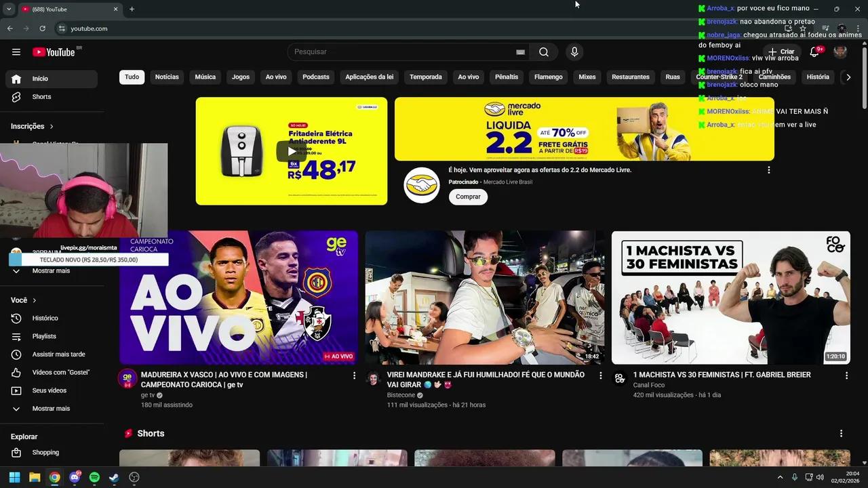Open Shopping under Explorar

click(52, 452)
